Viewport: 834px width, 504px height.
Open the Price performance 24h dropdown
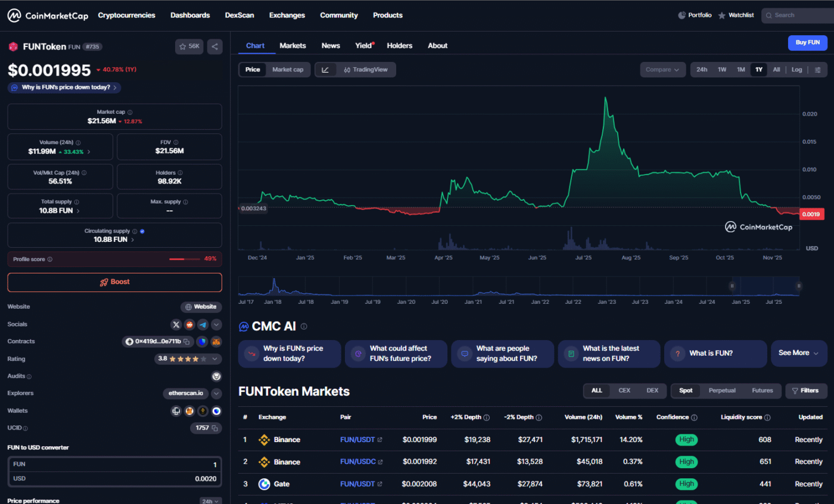(210, 501)
